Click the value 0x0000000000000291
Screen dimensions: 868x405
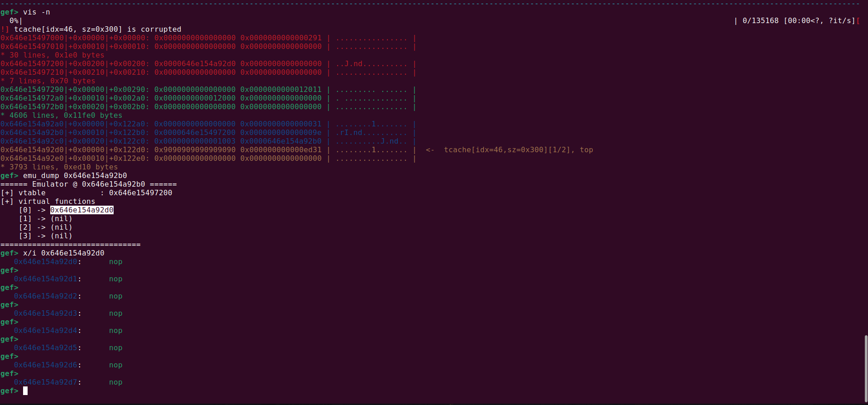click(281, 38)
